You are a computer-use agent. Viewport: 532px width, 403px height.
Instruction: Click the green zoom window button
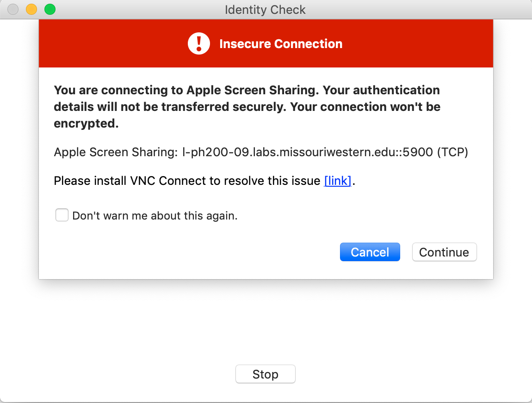tap(49, 9)
